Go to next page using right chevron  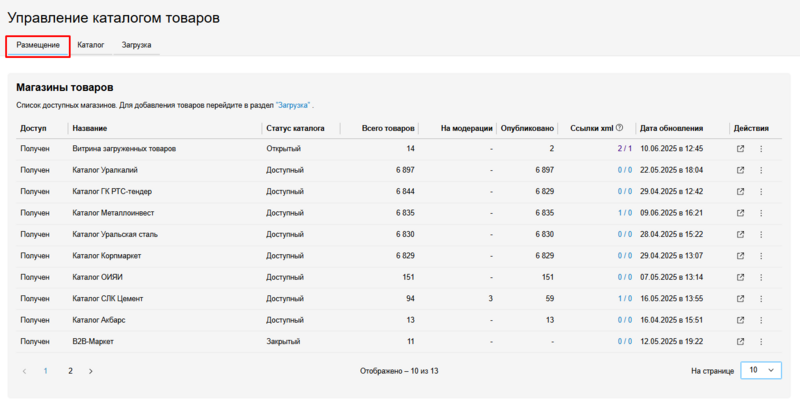[91, 371]
